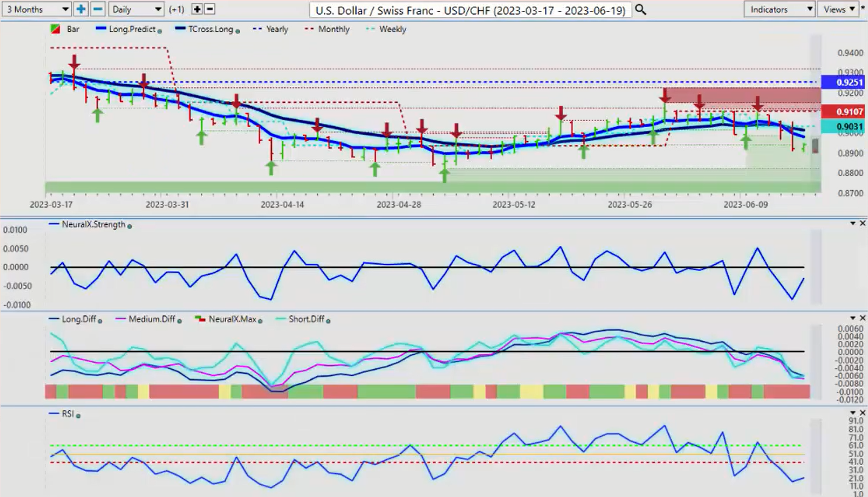The width and height of the screenshot is (868, 497).
Task: Click settings dot beside RSI label
Action: pyautogui.click(x=78, y=415)
